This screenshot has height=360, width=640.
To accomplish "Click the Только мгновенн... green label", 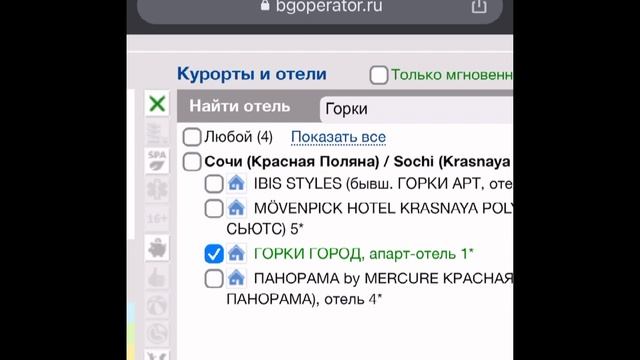I will [x=452, y=75].
